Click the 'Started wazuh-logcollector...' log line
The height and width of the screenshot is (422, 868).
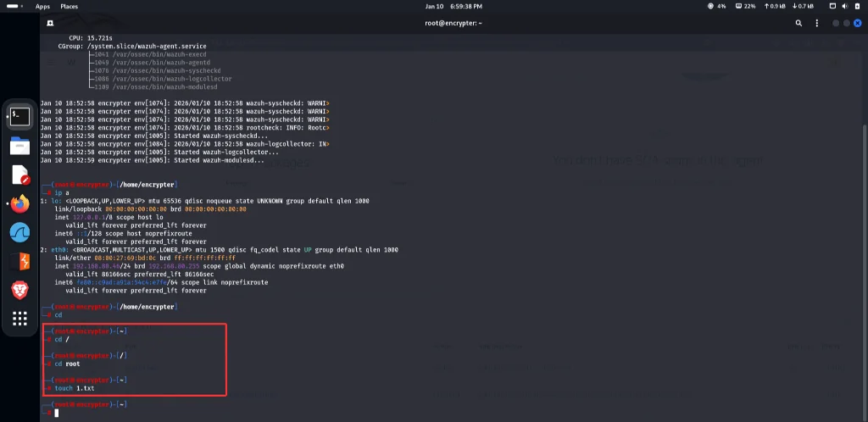159,152
